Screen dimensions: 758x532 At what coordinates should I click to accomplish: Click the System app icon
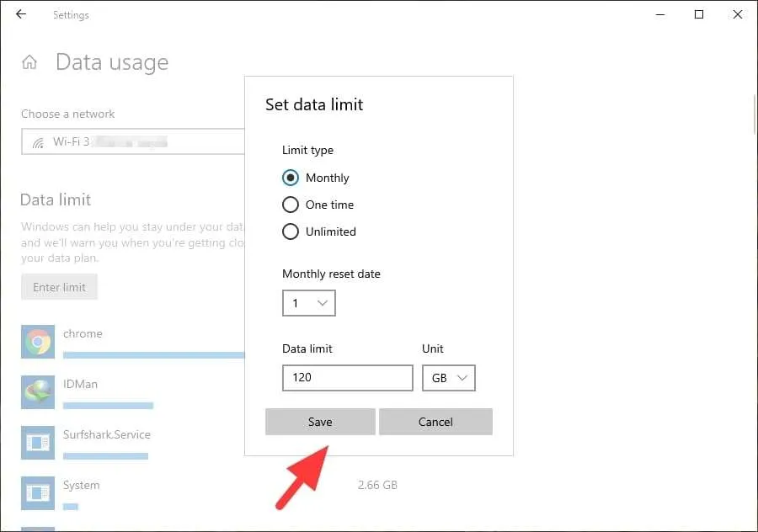click(x=38, y=493)
